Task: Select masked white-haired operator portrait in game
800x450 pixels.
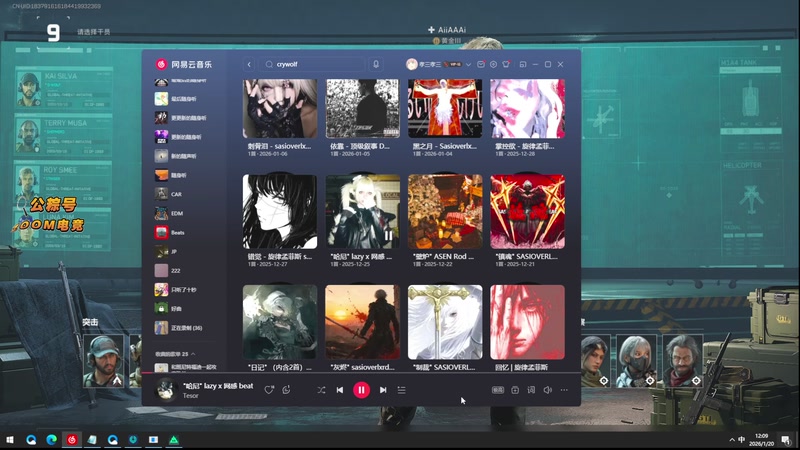Action: [636, 360]
